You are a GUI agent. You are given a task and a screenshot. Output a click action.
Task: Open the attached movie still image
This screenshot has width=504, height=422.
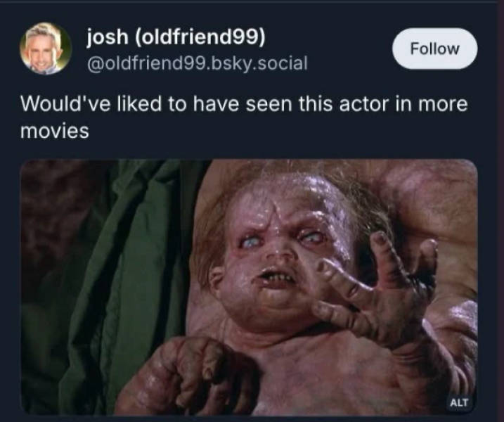[249, 287]
